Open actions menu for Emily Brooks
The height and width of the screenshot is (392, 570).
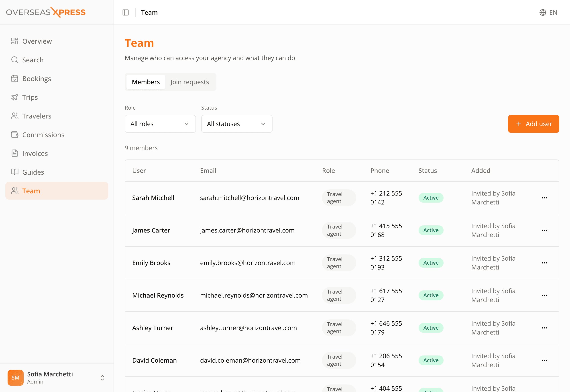click(x=544, y=263)
